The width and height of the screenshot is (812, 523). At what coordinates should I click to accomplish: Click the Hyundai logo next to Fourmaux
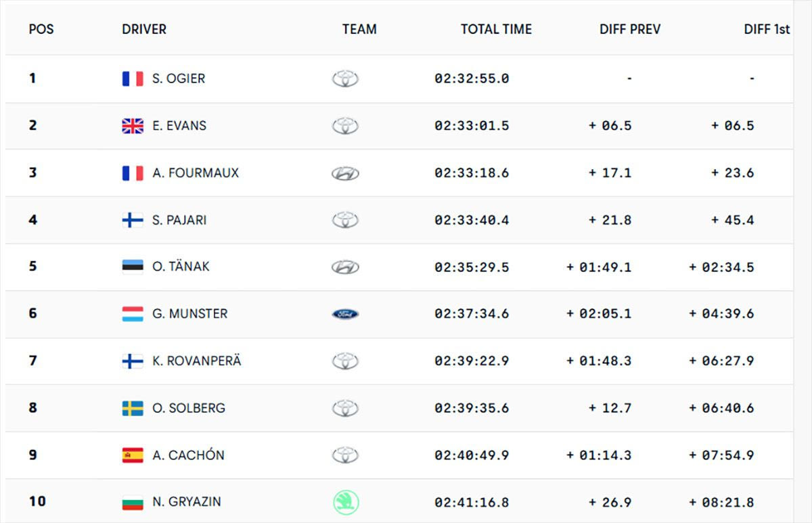click(x=345, y=173)
